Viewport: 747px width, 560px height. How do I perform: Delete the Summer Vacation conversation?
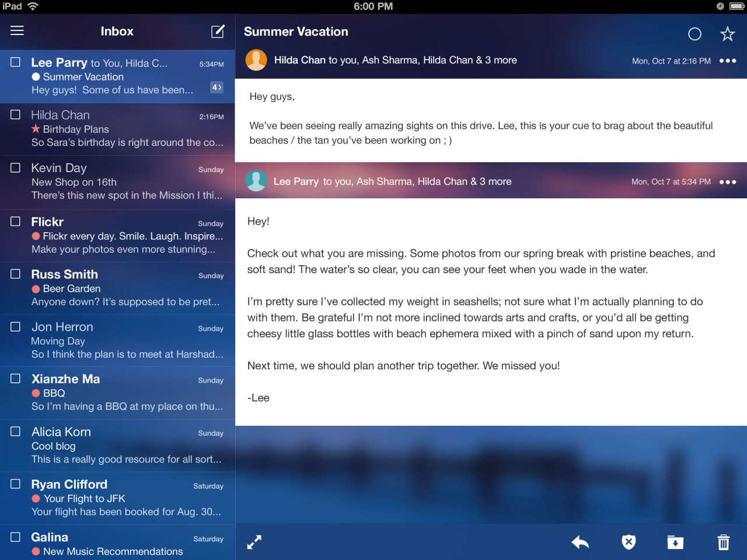pyautogui.click(x=722, y=542)
